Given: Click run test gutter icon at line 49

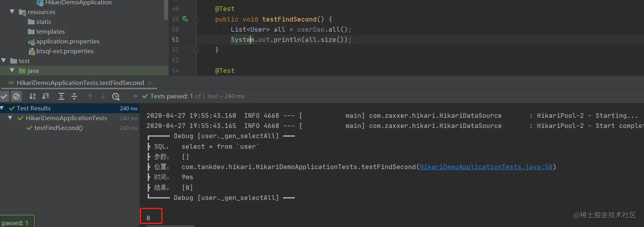Looking at the screenshot, I should (185, 19).
